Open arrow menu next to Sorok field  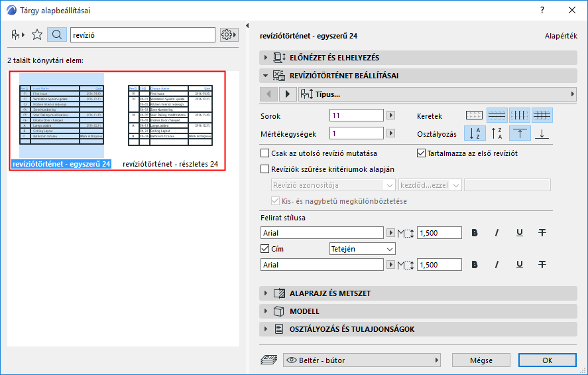coord(390,115)
